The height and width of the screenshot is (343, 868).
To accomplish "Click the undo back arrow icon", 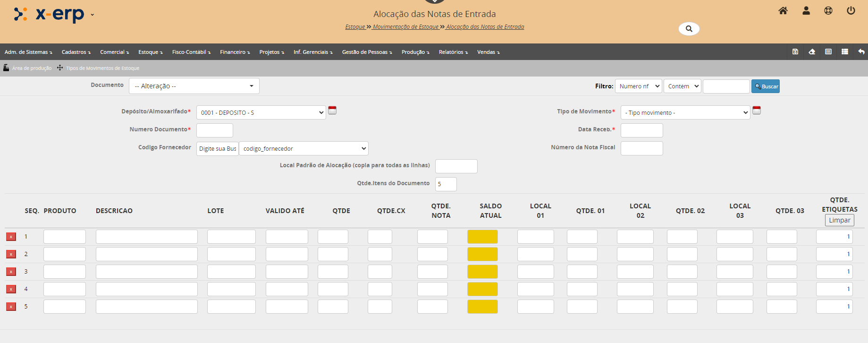I will coord(861,52).
